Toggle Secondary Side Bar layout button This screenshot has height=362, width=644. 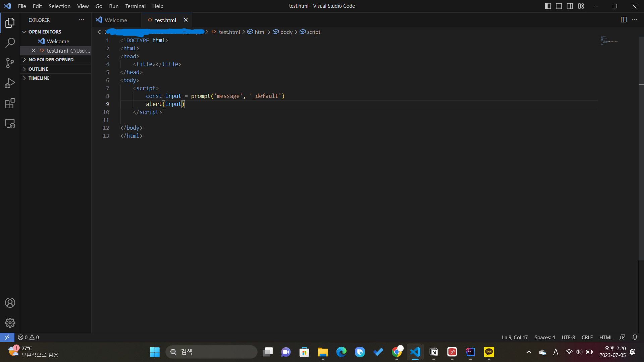(570, 6)
